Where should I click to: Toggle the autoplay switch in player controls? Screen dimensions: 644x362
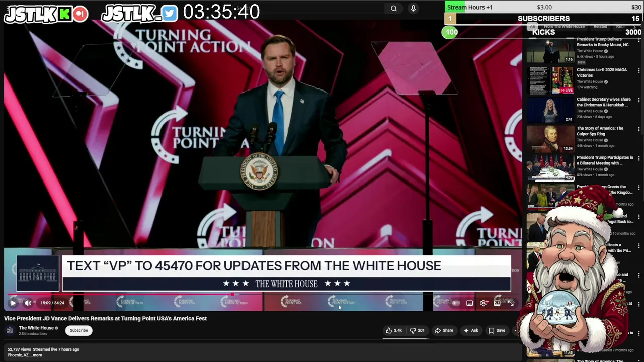coord(456,303)
